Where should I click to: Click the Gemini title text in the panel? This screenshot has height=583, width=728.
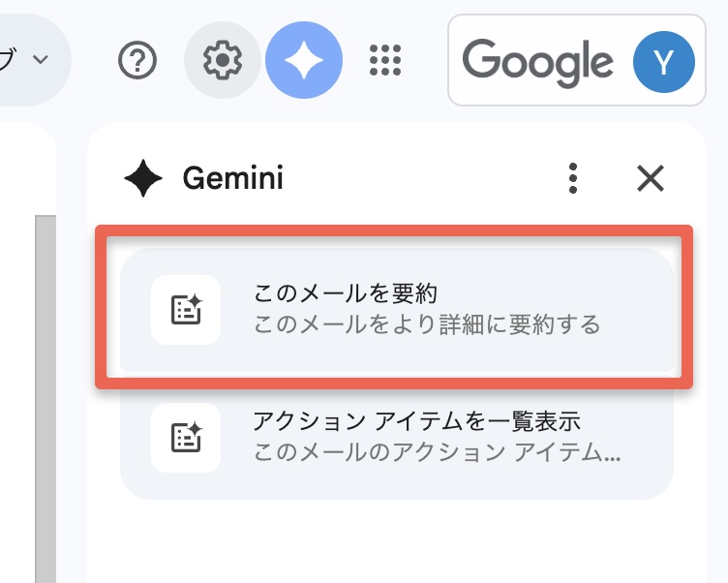point(233,178)
